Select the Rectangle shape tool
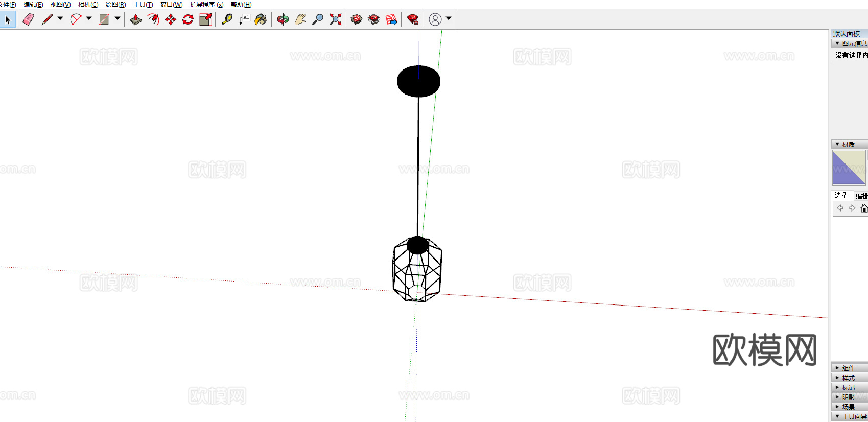Screen dimensions: 868x422 coord(104,19)
